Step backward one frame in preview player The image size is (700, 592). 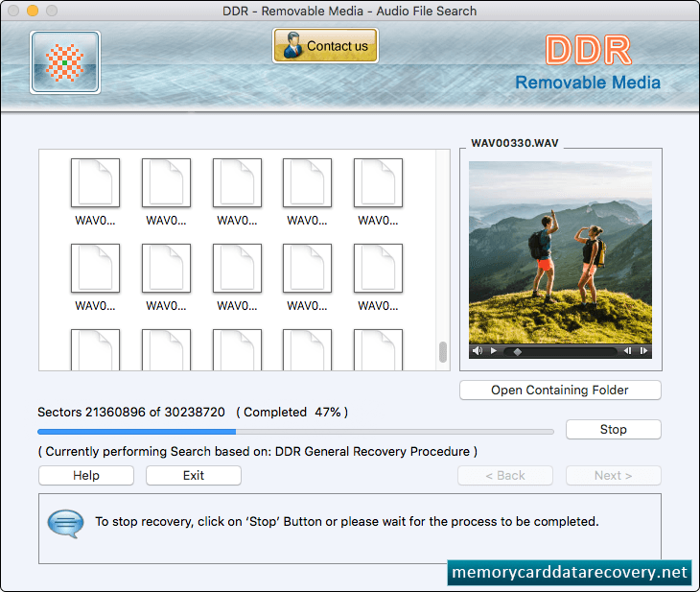point(628,351)
